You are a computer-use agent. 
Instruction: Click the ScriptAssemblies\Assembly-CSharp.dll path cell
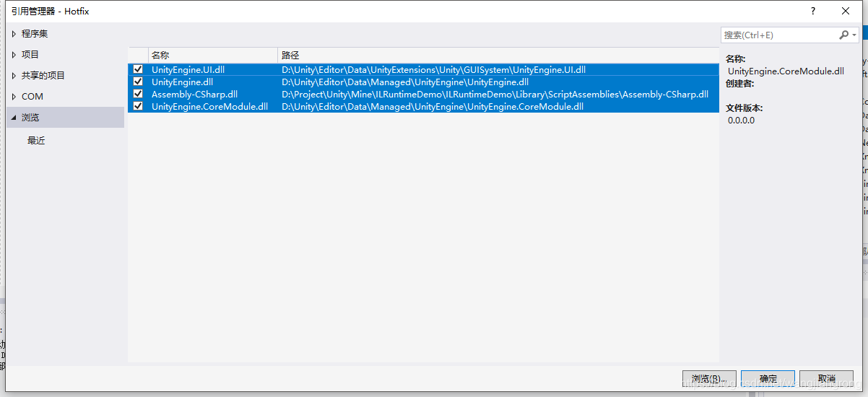[x=495, y=95]
